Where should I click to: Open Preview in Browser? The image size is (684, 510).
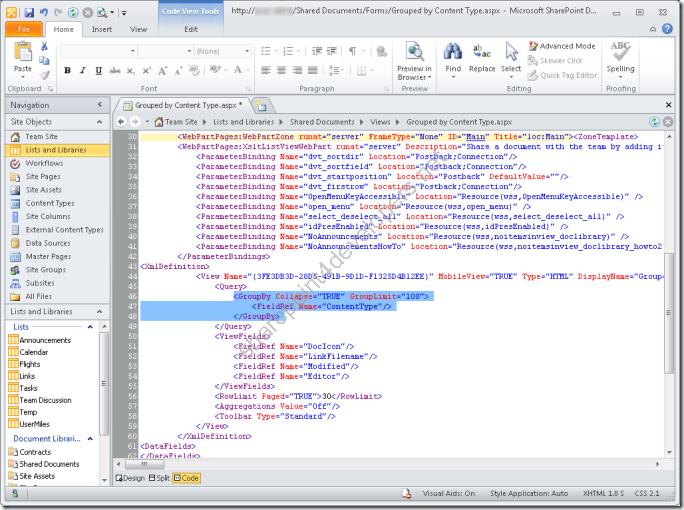click(414, 61)
